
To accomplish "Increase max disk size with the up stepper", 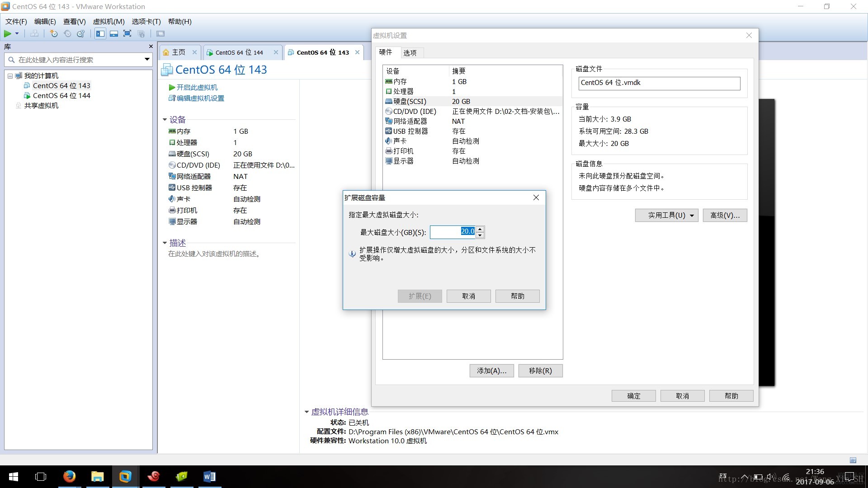I will click(481, 229).
